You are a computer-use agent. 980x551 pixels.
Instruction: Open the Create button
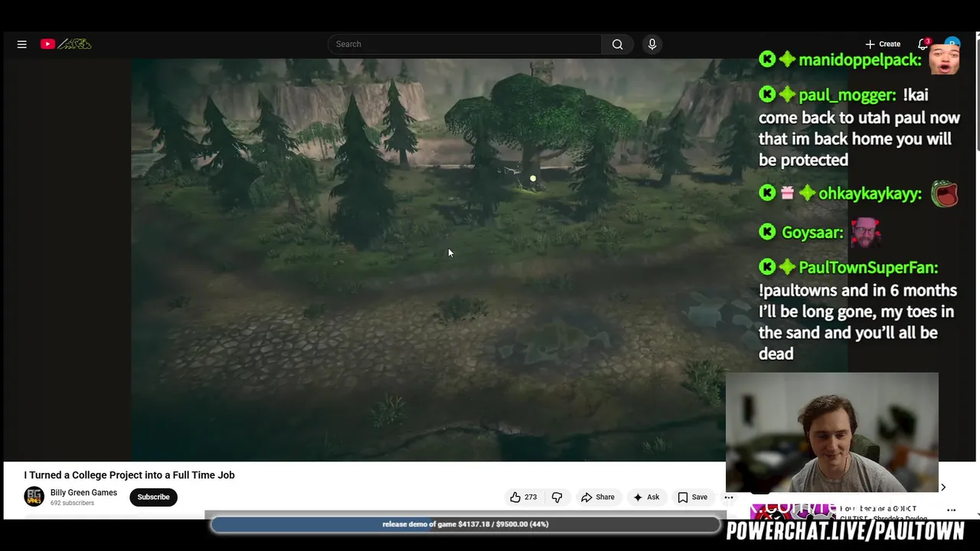click(883, 44)
